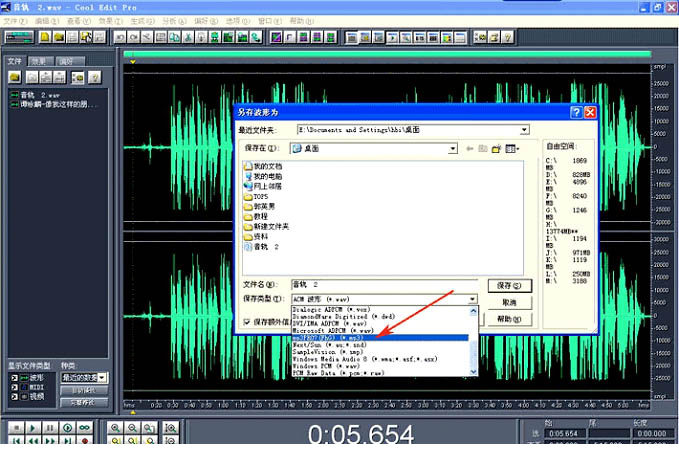Open 我的电脑 in the save dialog list
The height and width of the screenshot is (461, 679).
263,177
